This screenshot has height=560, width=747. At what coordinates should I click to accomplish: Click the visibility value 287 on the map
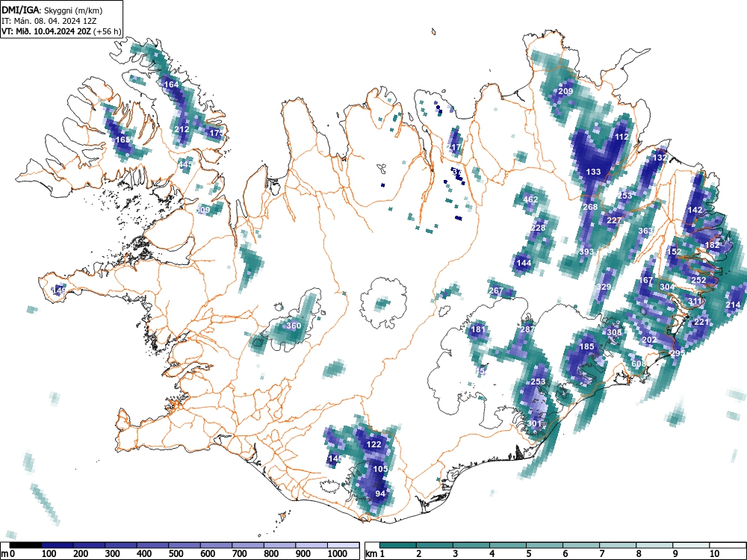[x=527, y=329]
